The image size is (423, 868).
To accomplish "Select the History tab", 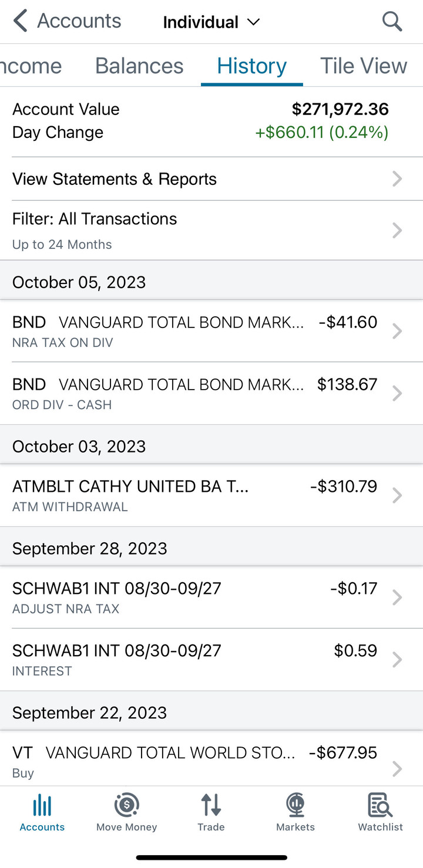I will click(252, 66).
